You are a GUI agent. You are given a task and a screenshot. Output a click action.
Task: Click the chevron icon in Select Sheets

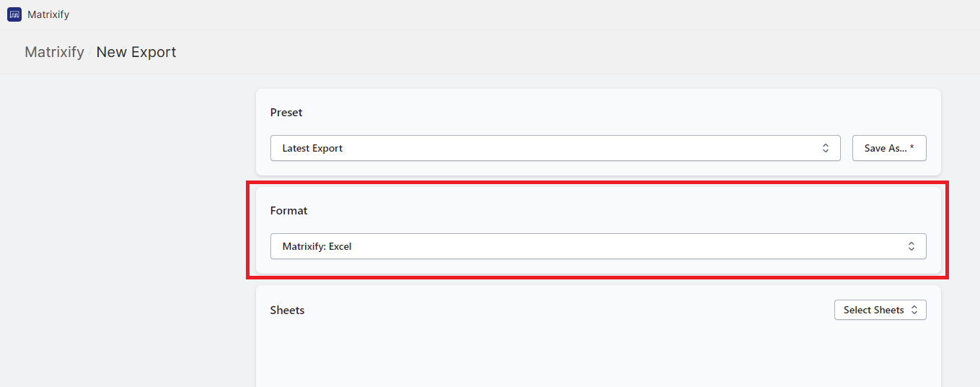914,310
